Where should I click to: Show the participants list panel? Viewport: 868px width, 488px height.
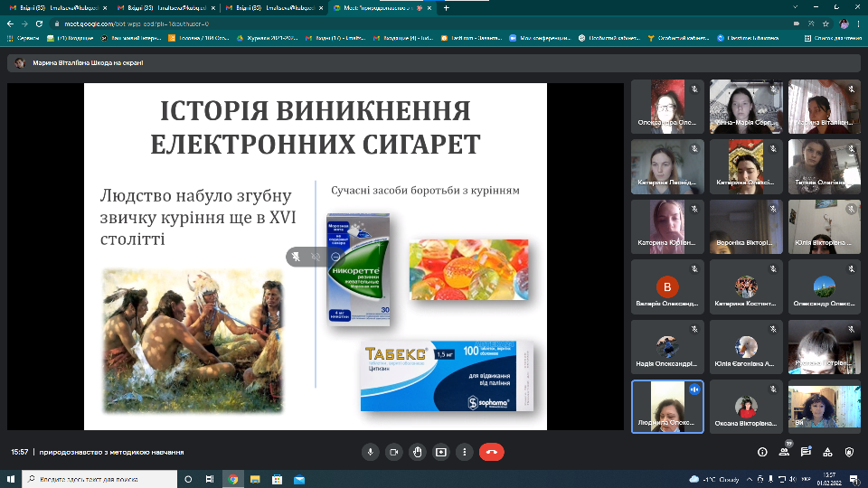pyautogui.click(x=784, y=452)
